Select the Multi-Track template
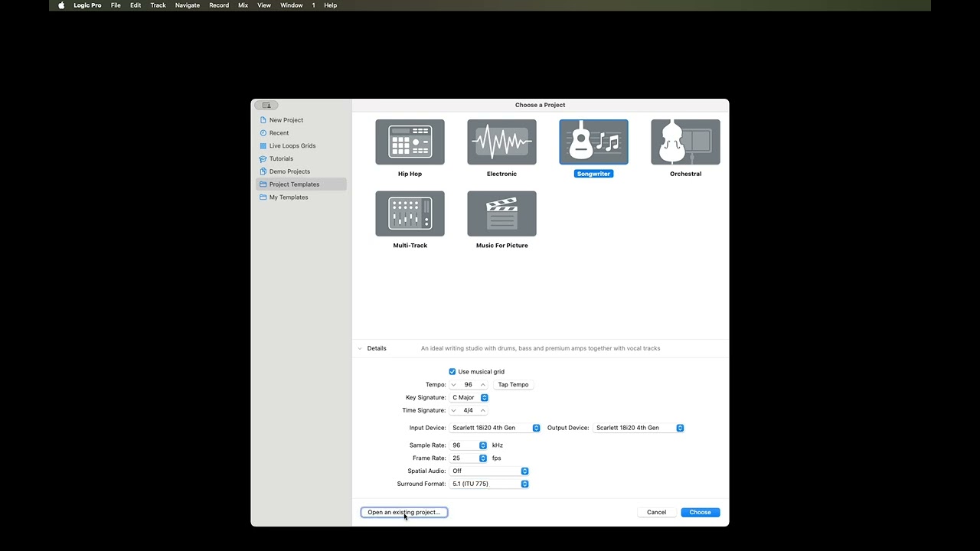 point(410,214)
